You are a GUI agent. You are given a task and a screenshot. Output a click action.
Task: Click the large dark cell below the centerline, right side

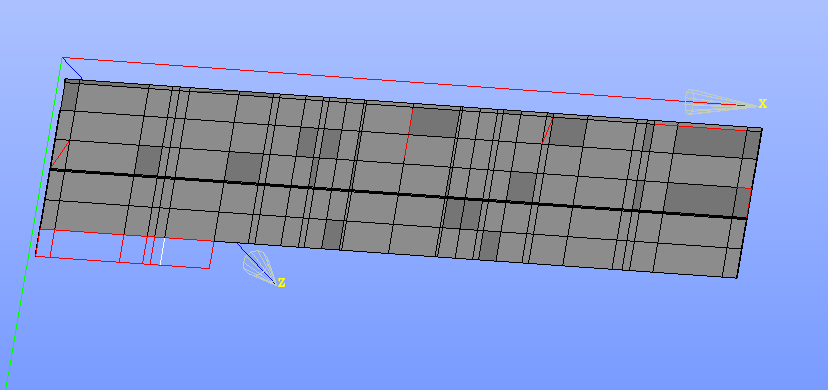[x=700, y=199]
